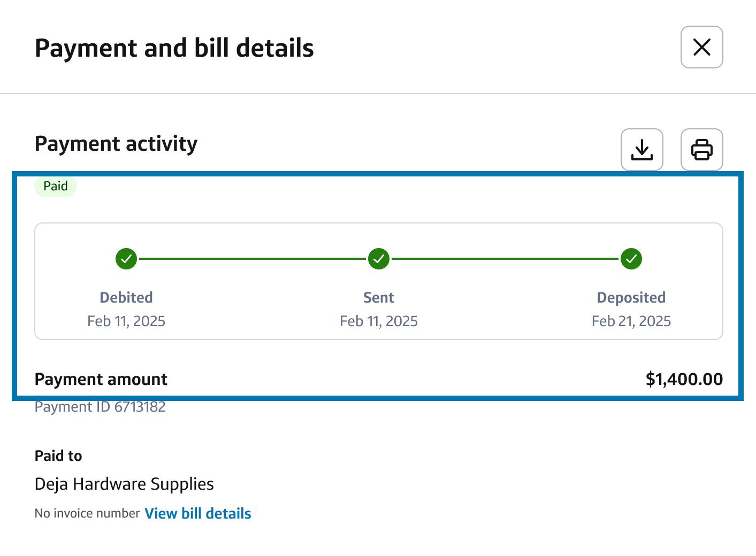
Task: Click the progress line between Debited and Sent
Action: click(253, 259)
